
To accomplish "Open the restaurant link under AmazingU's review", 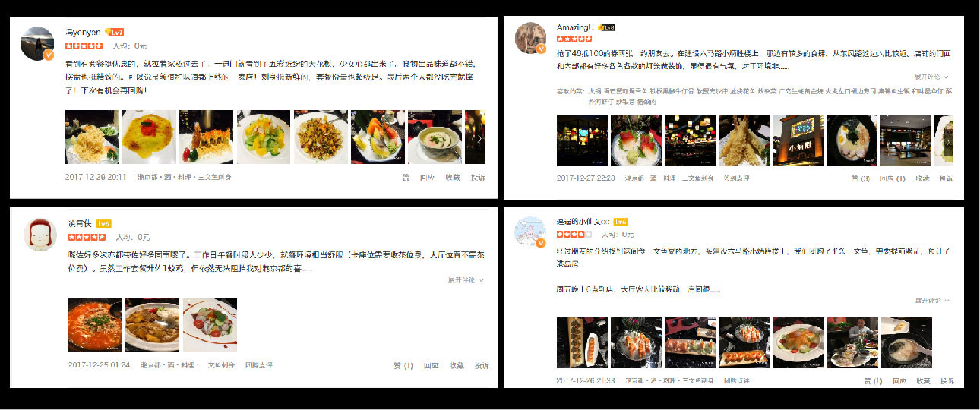I will (668, 178).
